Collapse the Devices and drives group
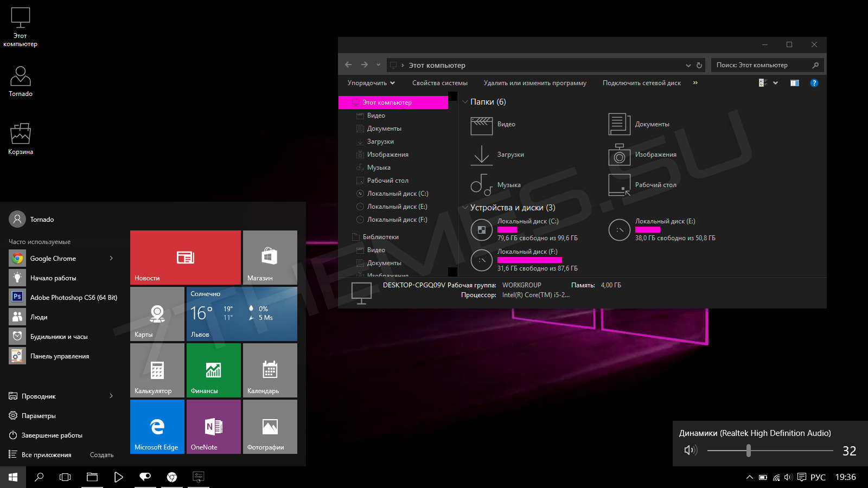868x488 pixels. (465, 208)
